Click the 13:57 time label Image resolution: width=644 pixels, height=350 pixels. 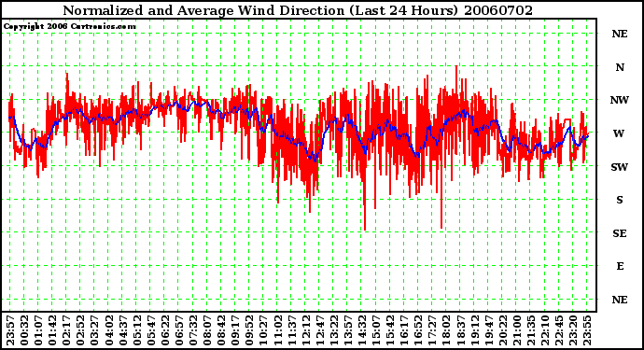348,330
